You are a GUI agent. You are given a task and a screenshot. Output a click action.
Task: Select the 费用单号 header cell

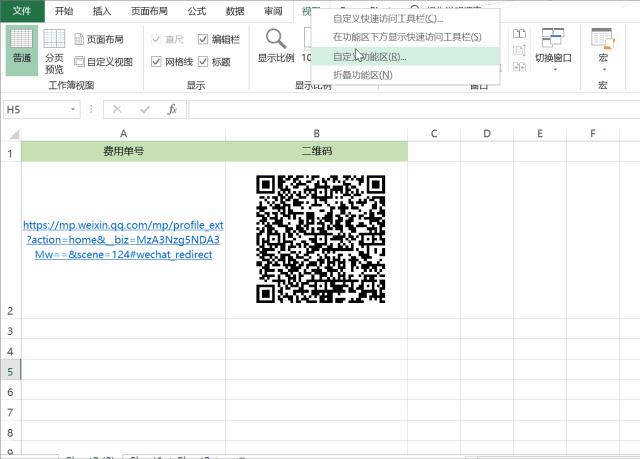123,151
